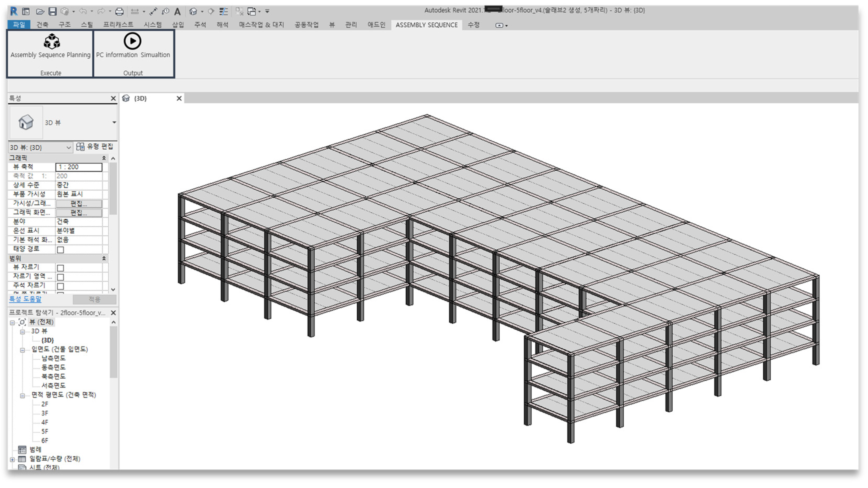Image resolution: width=868 pixels, height=488 pixels.
Task: Click the Assembly Sequence Planning icon
Action: point(52,41)
